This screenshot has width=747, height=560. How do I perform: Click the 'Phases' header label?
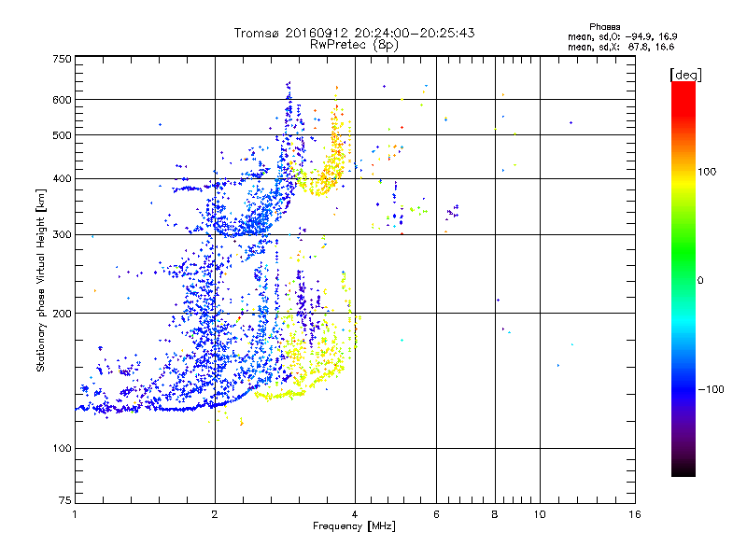click(x=604, y=27)
